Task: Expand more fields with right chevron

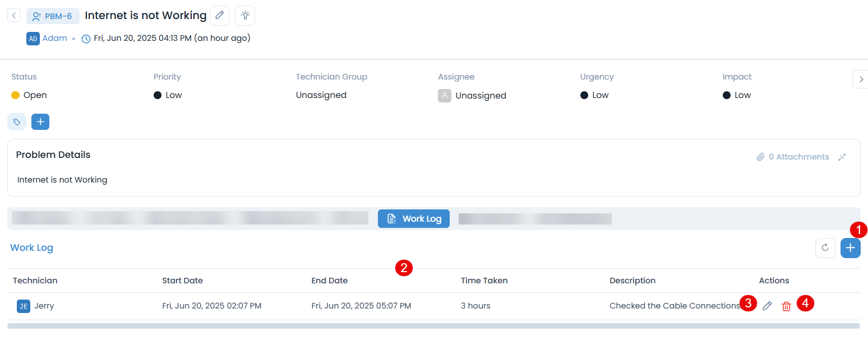Action: coord(860,80)
